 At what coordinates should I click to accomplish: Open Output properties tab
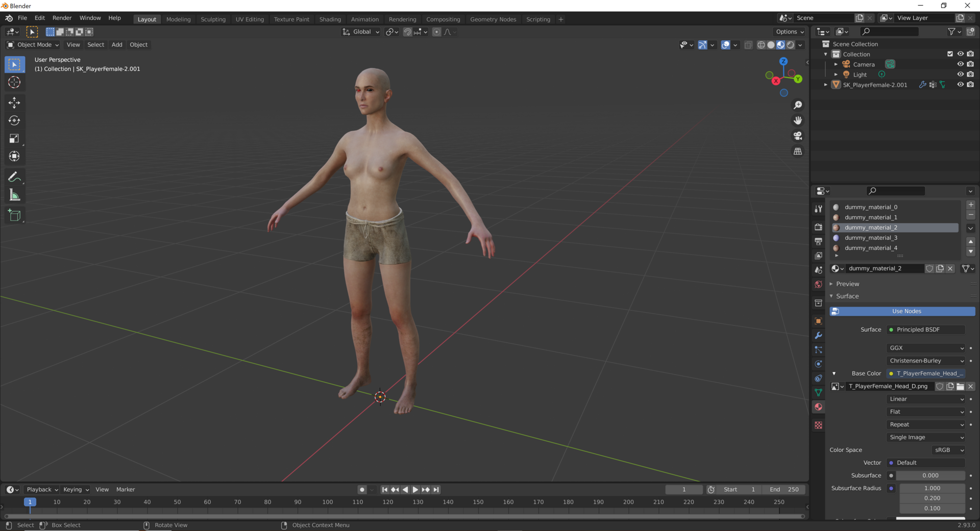[818, 241]
